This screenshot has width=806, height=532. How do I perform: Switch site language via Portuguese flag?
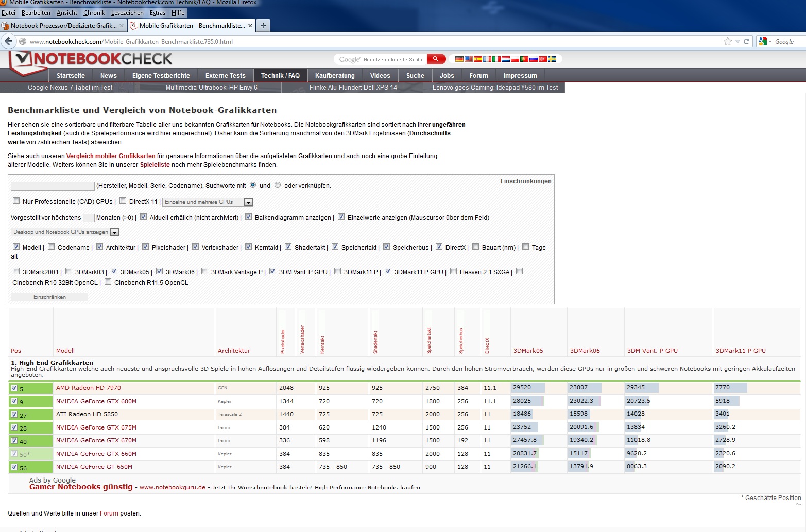[x=524, y=59]
